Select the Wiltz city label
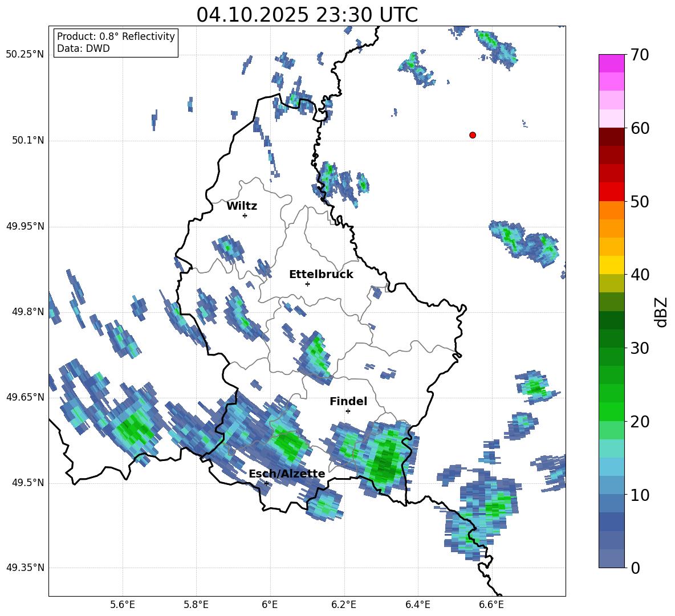This screenshot has width=675, height=616. click(242, 206)
